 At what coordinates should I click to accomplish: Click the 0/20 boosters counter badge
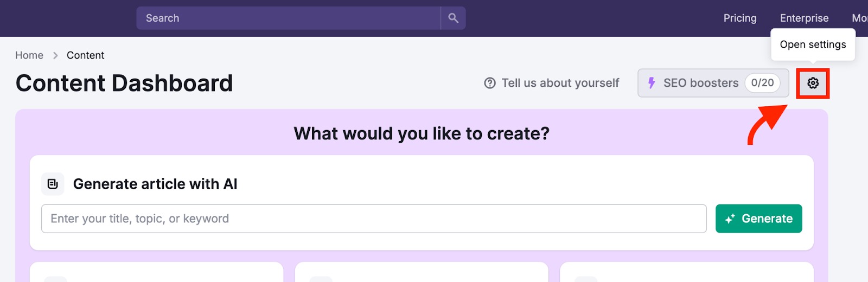pos(762,83)
